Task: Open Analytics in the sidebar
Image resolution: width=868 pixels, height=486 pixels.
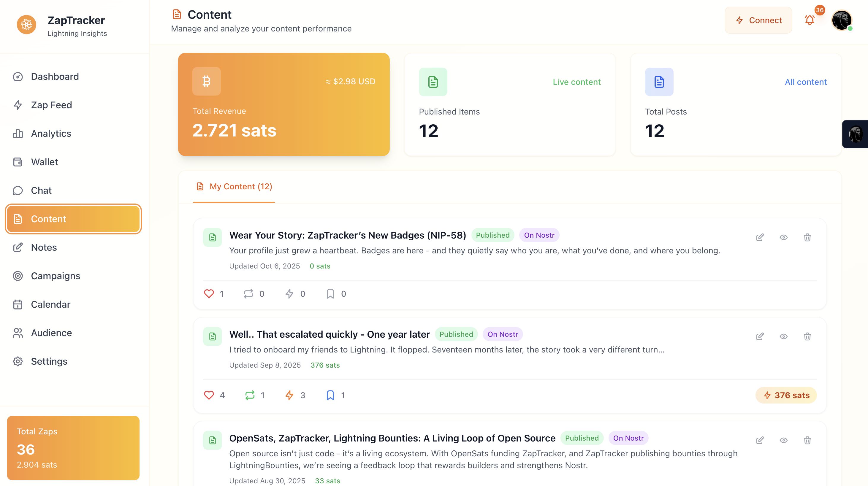Action: click(x=51, y=134)
